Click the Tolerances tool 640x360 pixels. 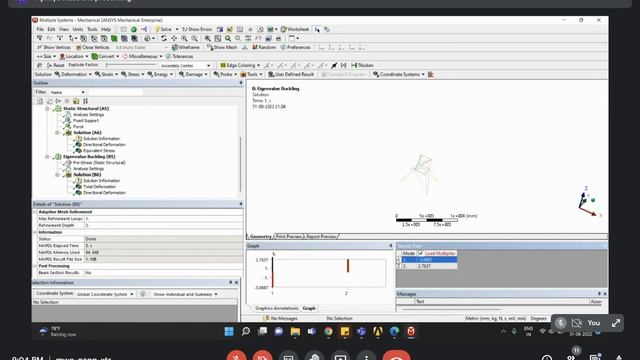[x=180, y=56]
